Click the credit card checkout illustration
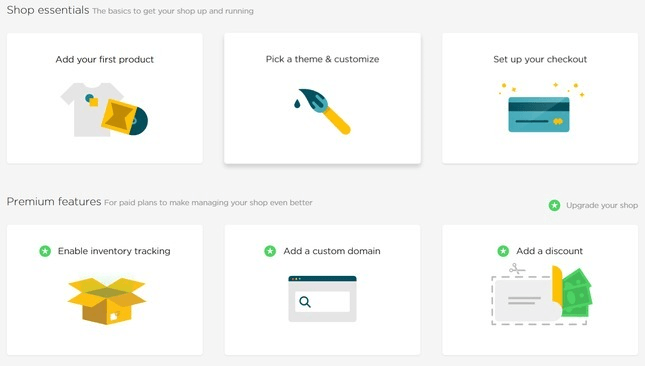The width and height of the screenshot is (645, 366). point(541,108)
